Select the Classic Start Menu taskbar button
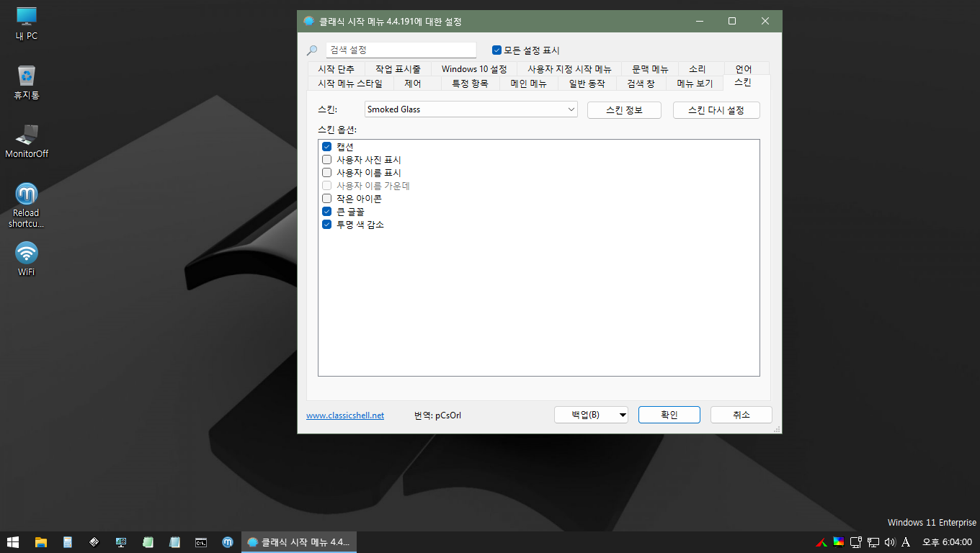 [x=298, y=542]
